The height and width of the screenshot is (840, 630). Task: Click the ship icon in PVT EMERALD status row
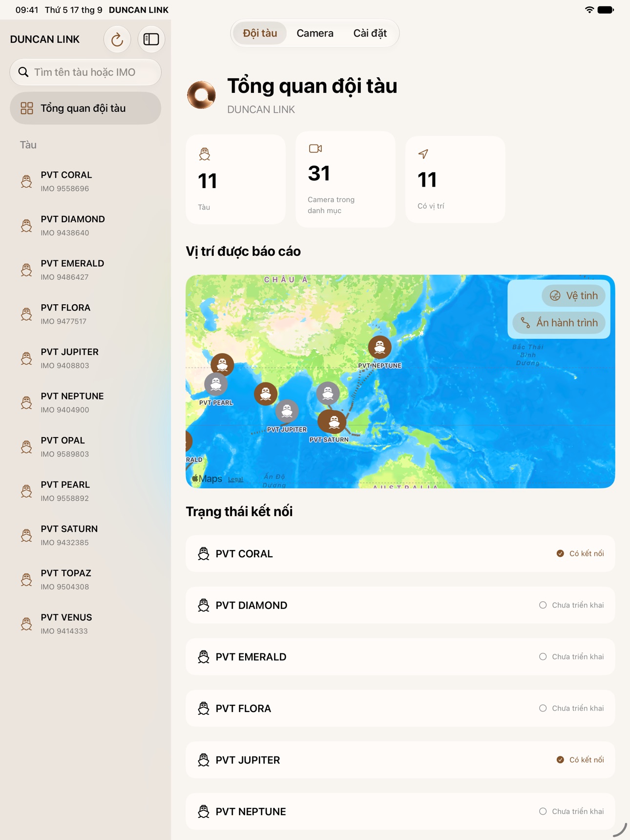click(204, 657)
